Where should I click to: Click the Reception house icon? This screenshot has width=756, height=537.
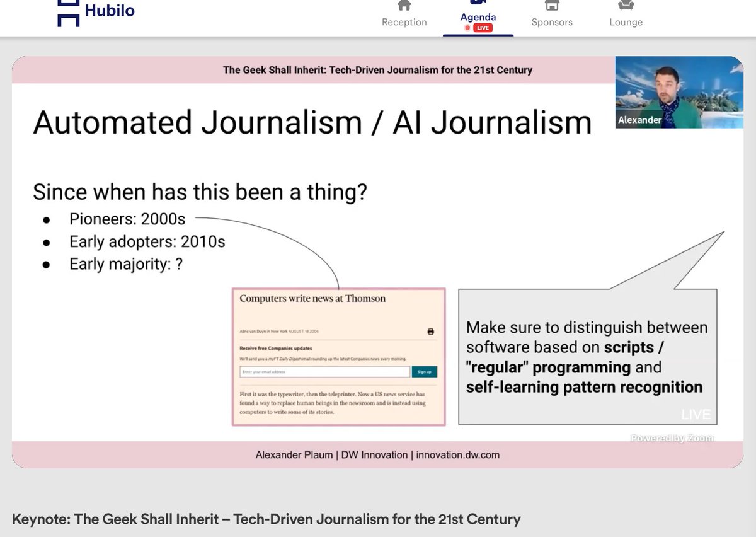[404, 5]
